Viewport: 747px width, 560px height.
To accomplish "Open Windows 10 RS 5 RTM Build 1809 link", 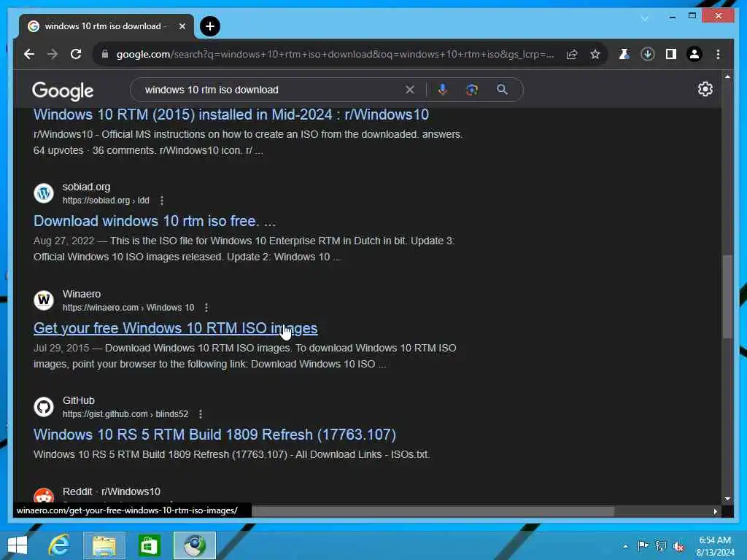I will (214, 435).
